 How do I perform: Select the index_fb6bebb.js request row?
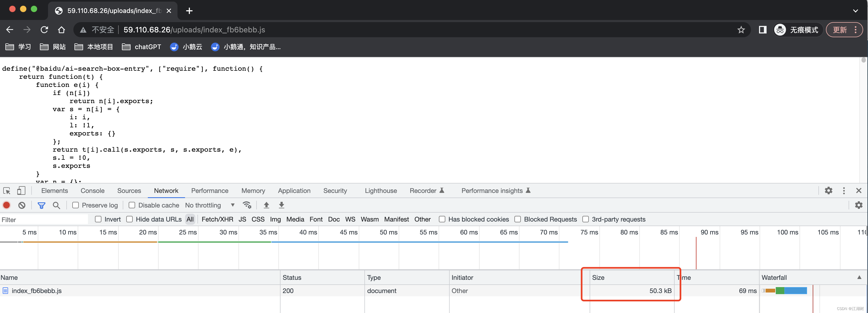click(434, 291)
